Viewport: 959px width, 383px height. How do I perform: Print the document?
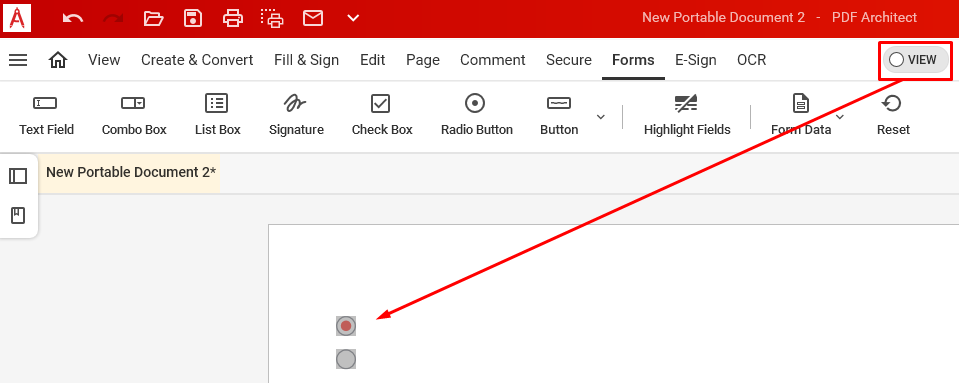(x=233, y=18)
